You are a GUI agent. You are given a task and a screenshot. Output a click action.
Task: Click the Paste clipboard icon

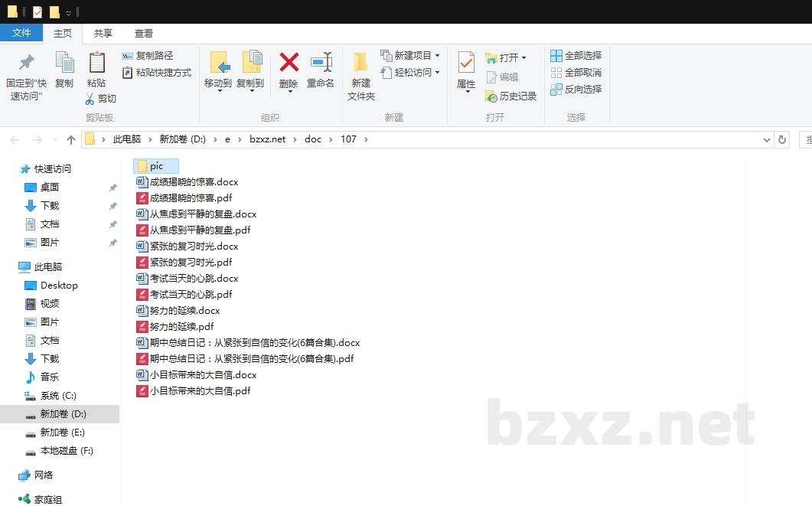click(96, 62)
